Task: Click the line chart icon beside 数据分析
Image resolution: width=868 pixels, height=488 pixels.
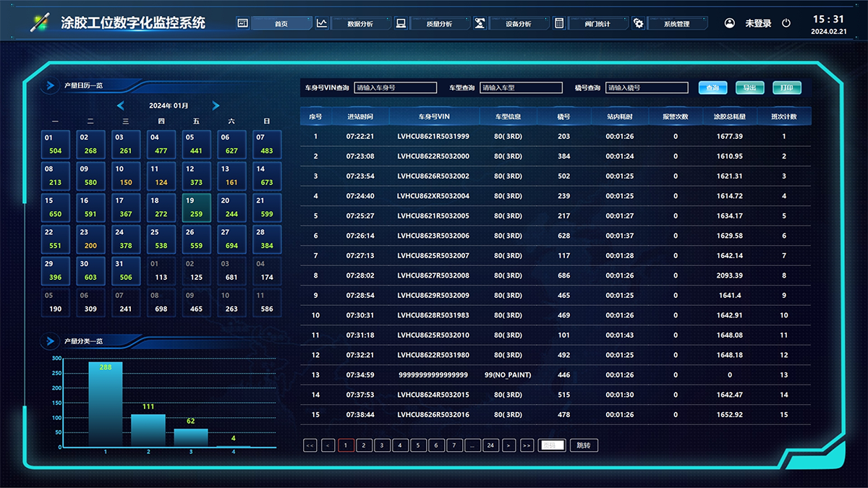Action: pos(322,23)
